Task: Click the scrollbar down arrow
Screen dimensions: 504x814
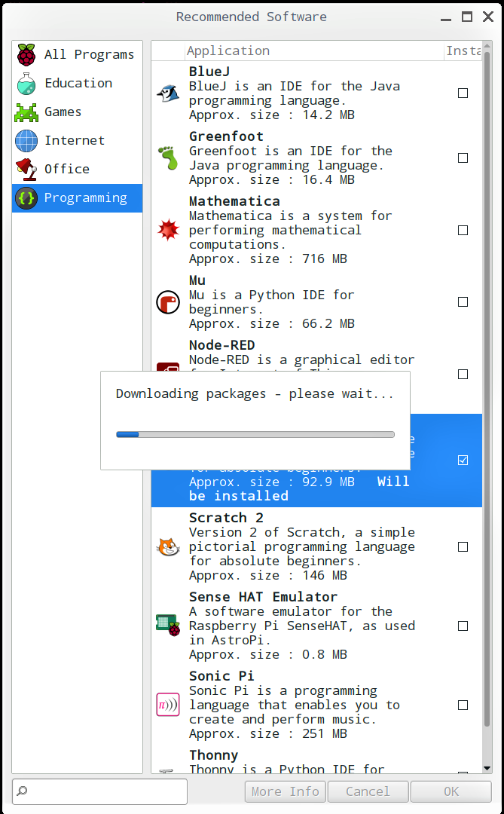Action: pyautogui.click(x=487, y=768)
